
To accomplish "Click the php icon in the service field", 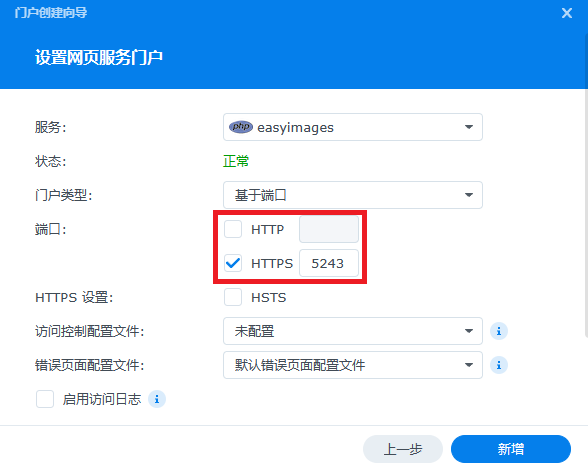I will pyautogui.click(x=241, y=127).
